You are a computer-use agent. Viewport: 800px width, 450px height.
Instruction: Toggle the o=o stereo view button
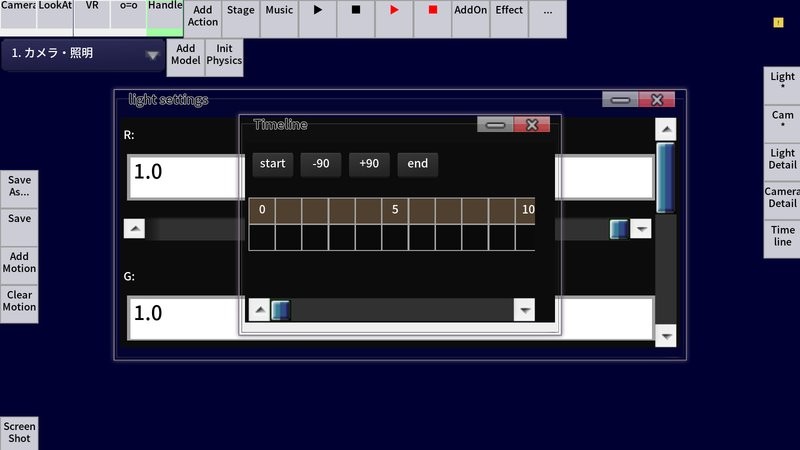pos(129,17)
